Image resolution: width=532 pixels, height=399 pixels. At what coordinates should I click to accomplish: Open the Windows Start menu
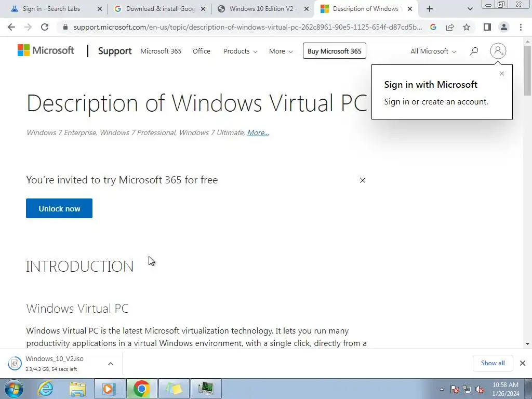click(x=14, y=389)
